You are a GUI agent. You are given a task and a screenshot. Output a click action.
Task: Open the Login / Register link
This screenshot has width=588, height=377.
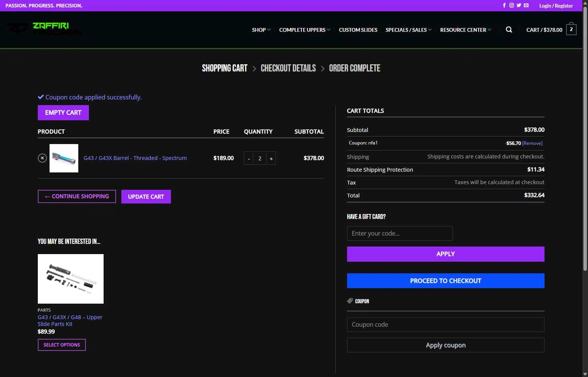tap(556, 6)
